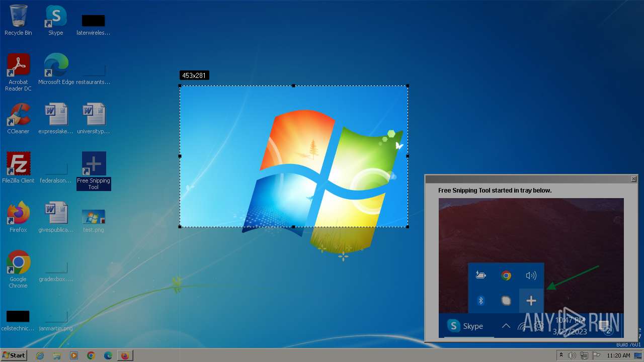644x362 pixels.
Task: Grab the bottom-middle selection handle
Action: tap(294, 227)
